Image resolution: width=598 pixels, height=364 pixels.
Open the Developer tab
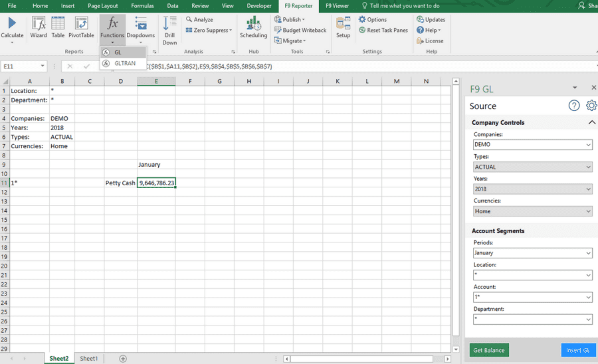(259, 6)
